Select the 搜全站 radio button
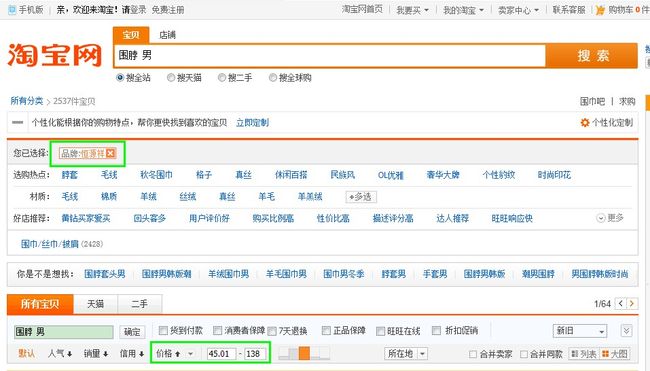The height and width of the screenshot is (371, 650). 120,78
